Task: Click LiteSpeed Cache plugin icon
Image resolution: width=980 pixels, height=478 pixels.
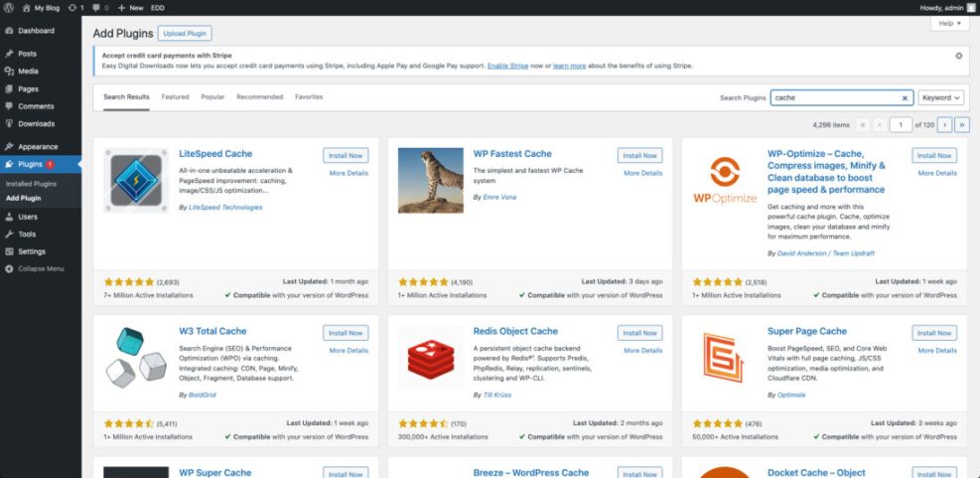Action: point(136,180)
